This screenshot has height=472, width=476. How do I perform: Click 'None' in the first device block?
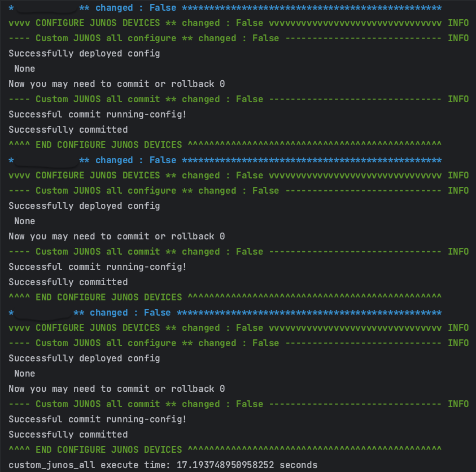pyautogui.click(x=25, y=69)
